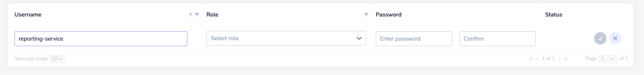Open the Page number selector
Viewport: 644px width, 75px height.
coord(608,59)
